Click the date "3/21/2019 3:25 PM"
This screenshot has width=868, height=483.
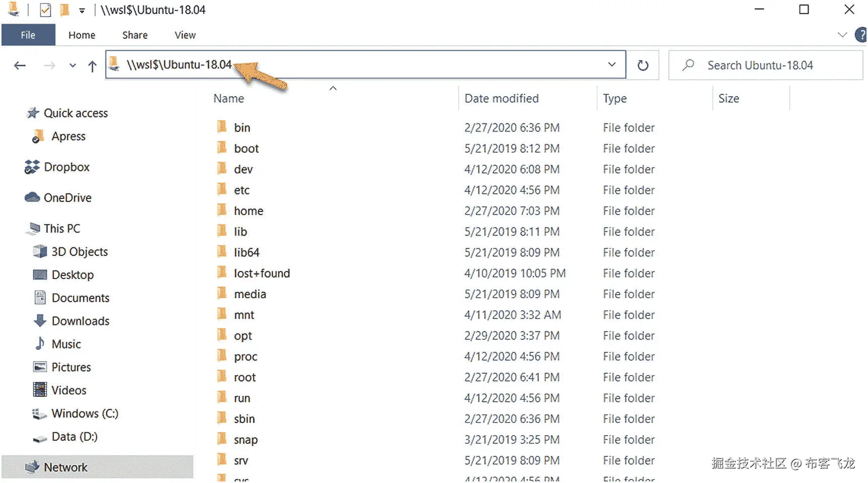tap(512, 440)
